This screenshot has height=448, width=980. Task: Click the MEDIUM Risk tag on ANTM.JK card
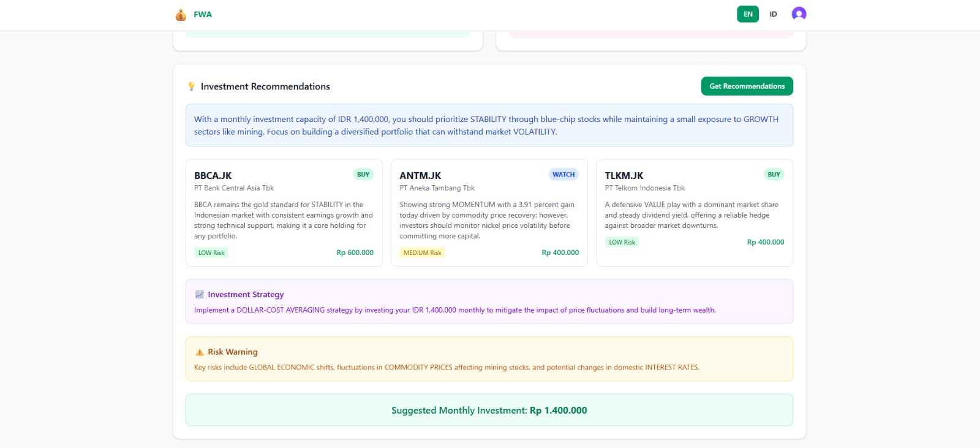(422, 252)
